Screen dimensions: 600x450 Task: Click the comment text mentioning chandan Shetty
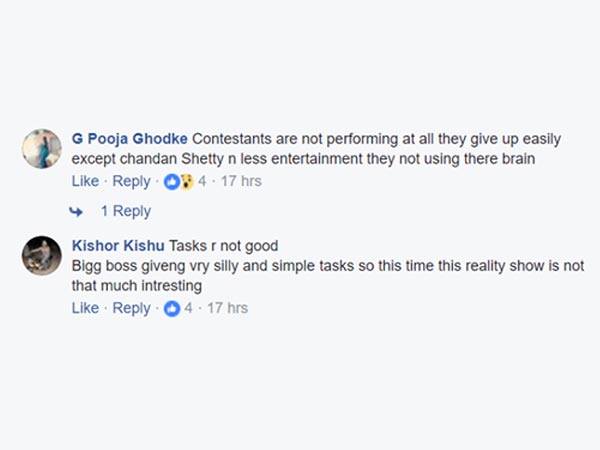coord(300,159)
